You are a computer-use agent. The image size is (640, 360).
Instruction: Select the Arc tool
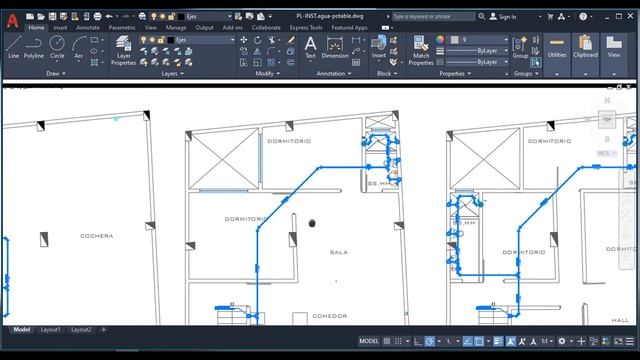click(x=79, y=47)
